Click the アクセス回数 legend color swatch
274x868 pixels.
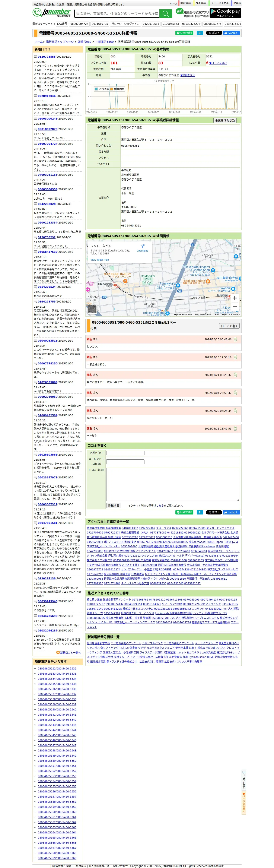click(x=96, y=89)
